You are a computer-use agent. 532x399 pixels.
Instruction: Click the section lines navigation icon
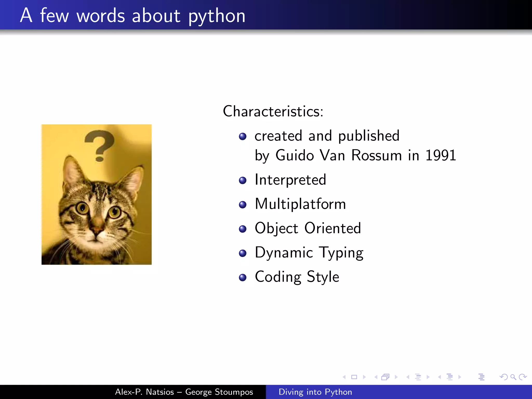coord(450,377)
